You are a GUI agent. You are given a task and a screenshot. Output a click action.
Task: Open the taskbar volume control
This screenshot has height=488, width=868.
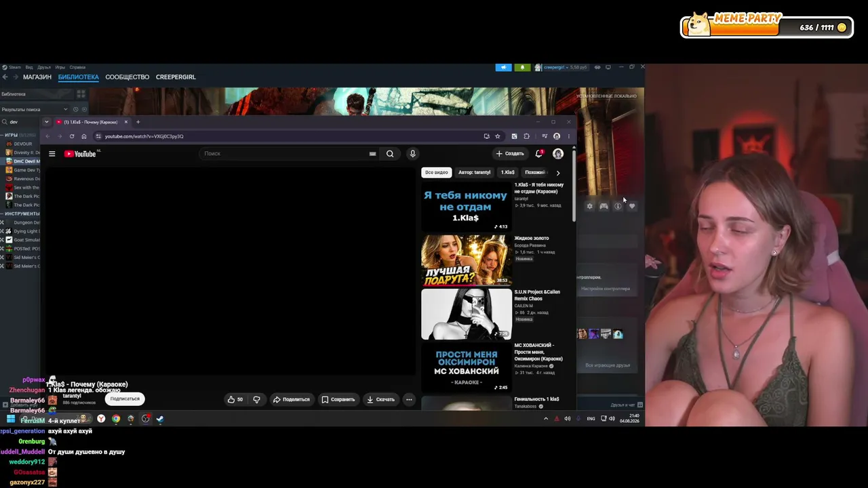[x=612, y=419]
